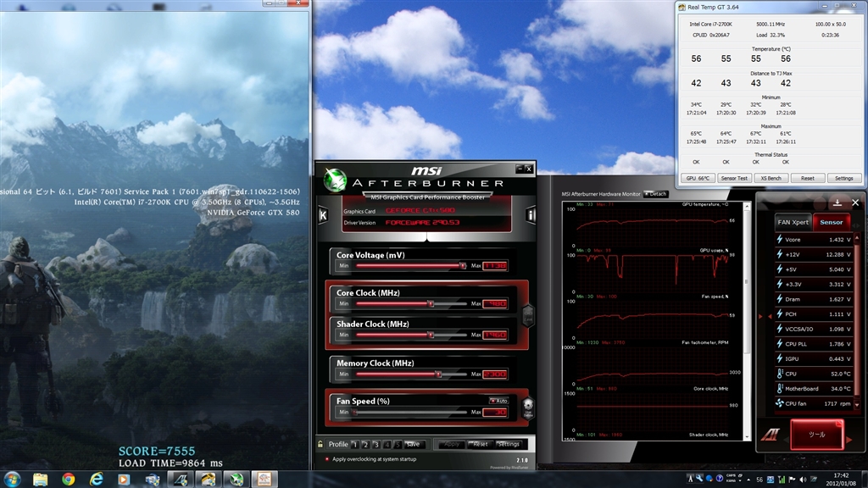Toggle the Fan Speed Auto mode
The image size is (868, 488).
[498, 401]
